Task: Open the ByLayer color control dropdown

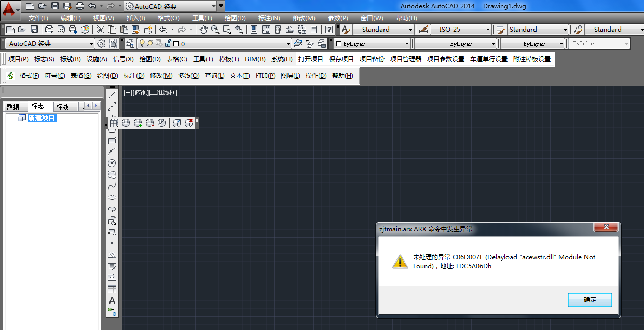Action: click(407, 44)
